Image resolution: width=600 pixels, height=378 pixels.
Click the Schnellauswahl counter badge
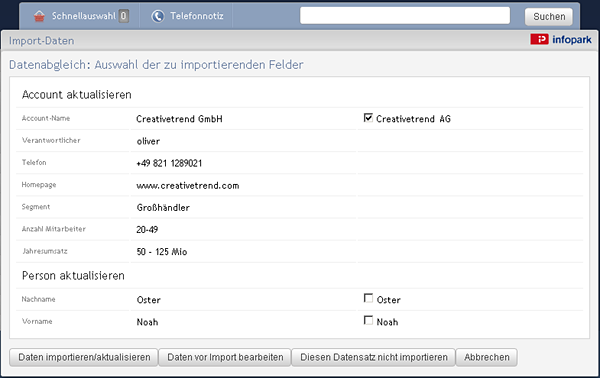point(123,16)
